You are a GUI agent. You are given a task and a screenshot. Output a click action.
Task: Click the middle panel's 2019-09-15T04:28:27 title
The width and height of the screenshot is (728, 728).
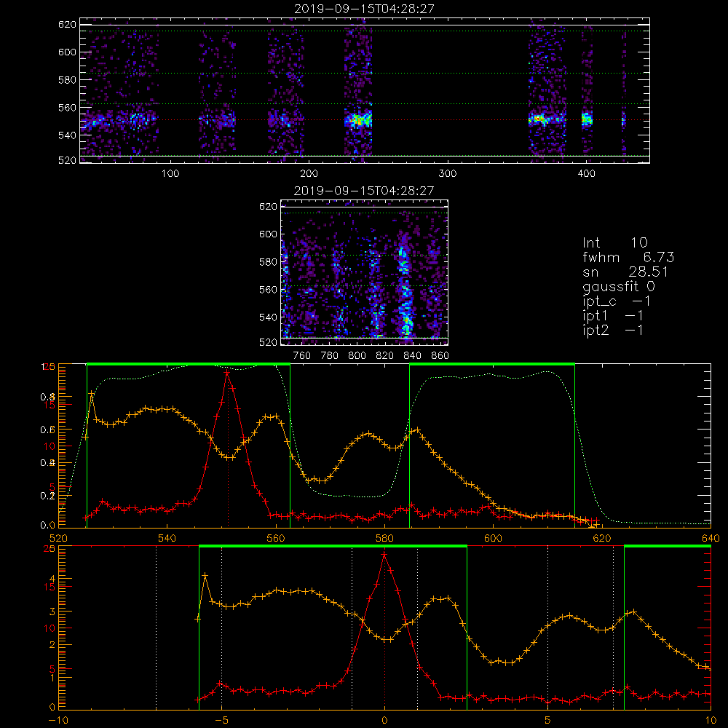point(365,191)
